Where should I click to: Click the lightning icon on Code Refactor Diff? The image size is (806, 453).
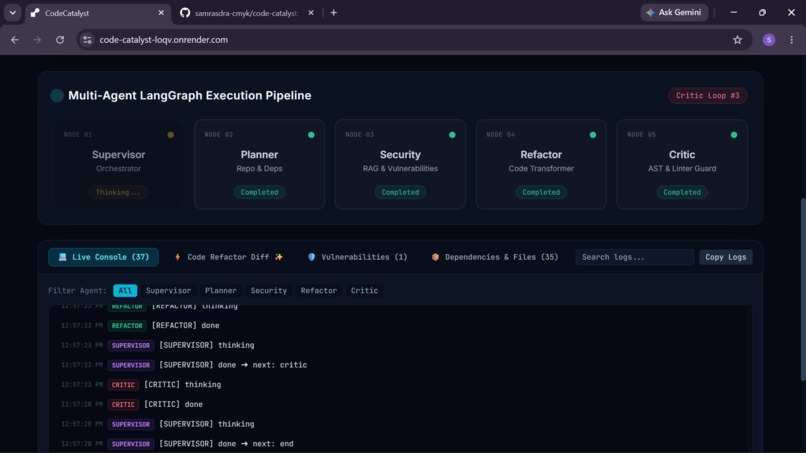(x=177, y=257)
